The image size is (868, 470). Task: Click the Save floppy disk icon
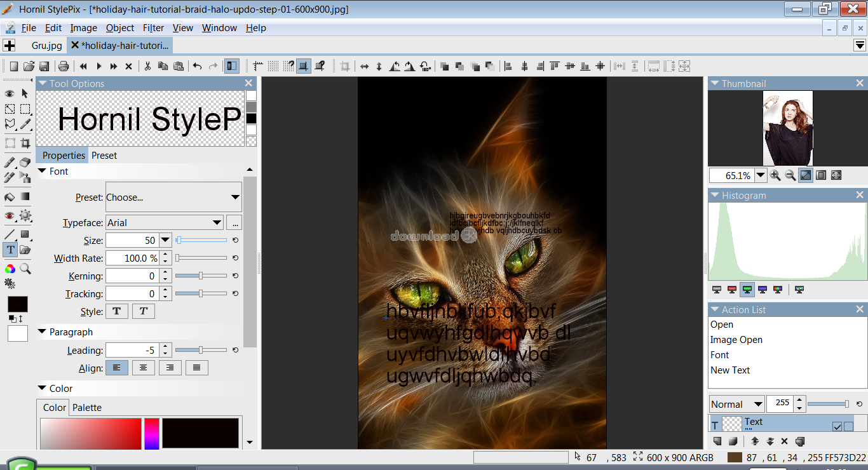(44, 66)
